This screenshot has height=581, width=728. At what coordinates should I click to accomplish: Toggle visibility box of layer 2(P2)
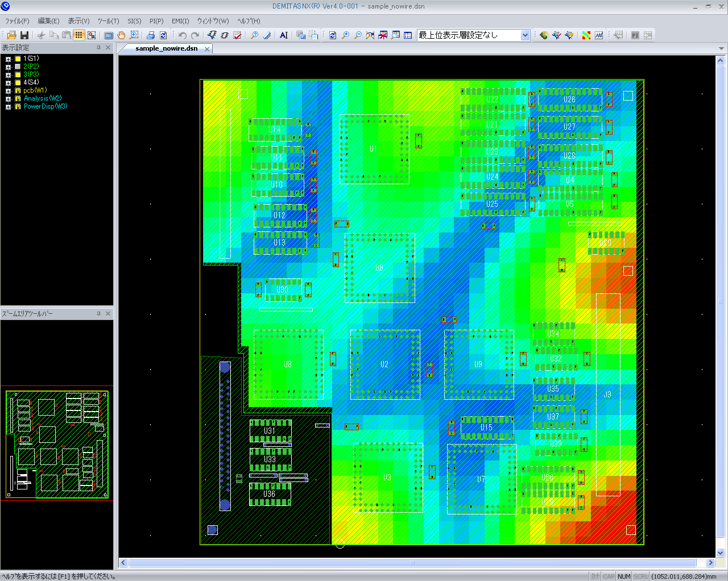(x=18, y=67)
